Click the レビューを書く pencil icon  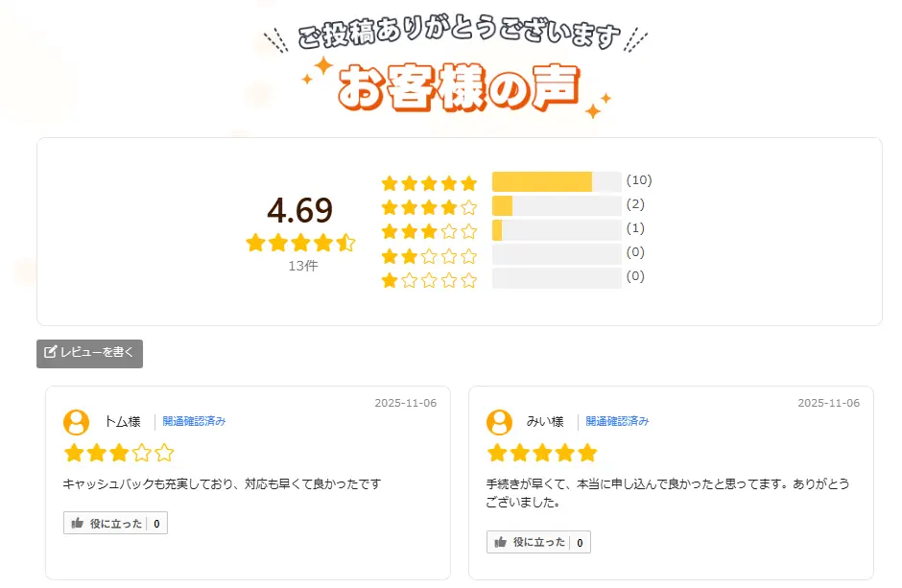51,352
